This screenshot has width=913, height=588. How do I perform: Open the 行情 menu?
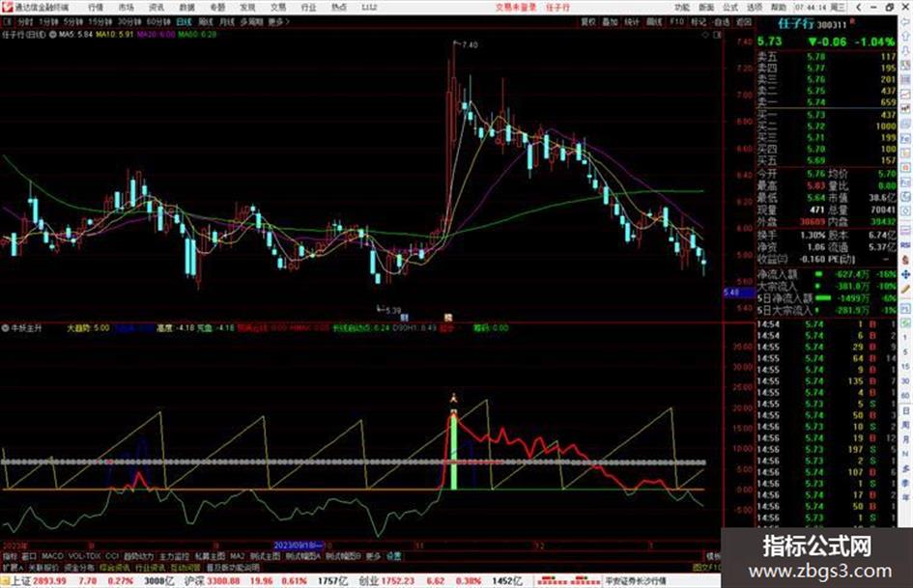pos(96,8)
